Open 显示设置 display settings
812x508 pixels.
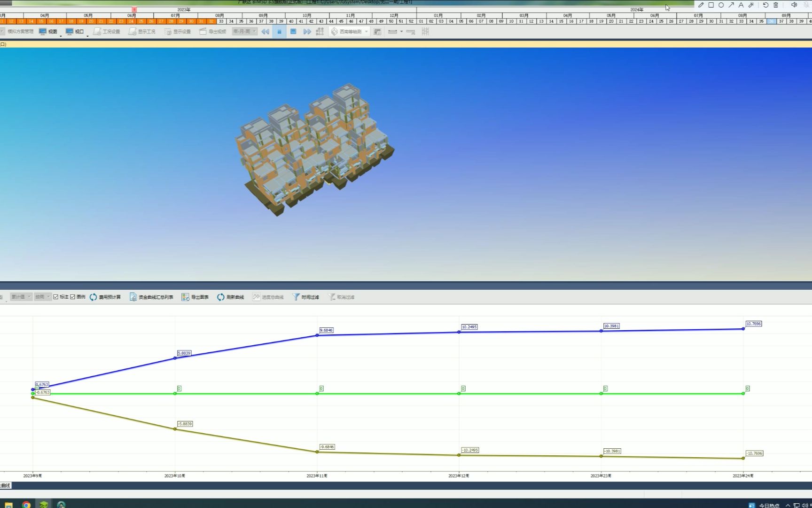pyautogui.click(x=178, y=32)
